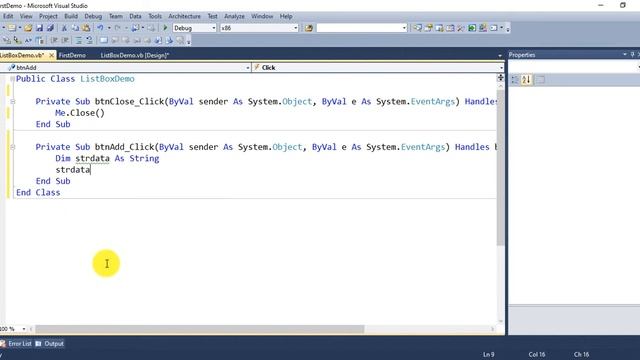Open the x86 solution platform dropdown

[x=296, y=28]
